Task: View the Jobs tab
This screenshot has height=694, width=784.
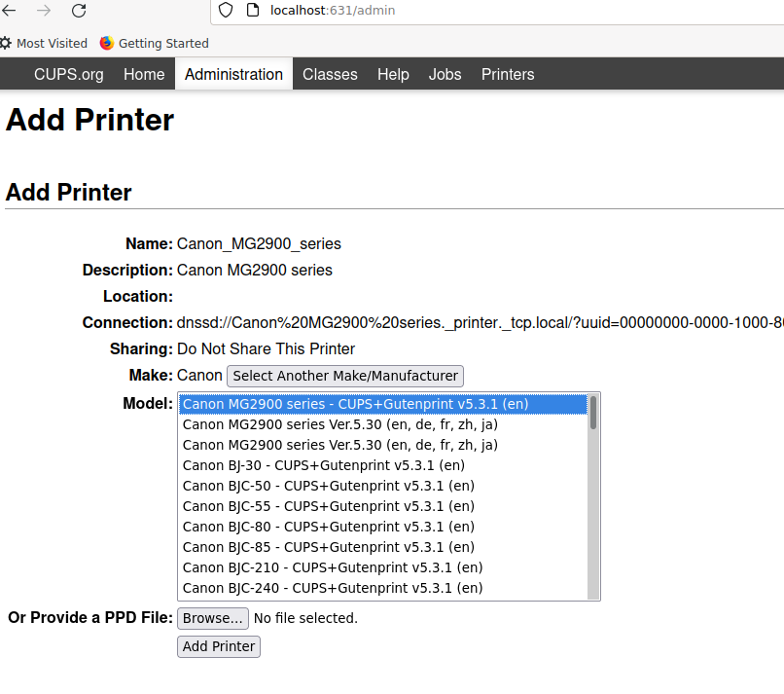Action: (445, 74)
